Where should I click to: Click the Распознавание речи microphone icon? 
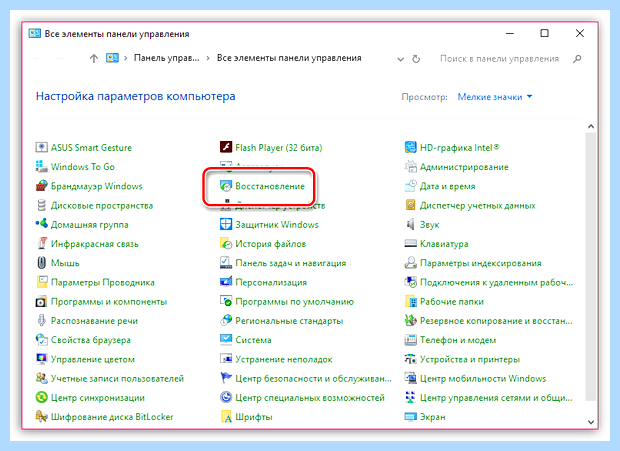pos(42,321)
